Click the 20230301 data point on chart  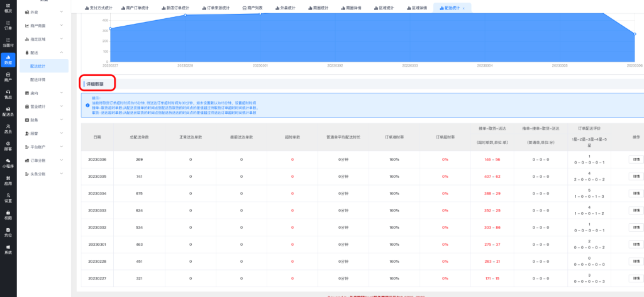click(x=260, y=13)
